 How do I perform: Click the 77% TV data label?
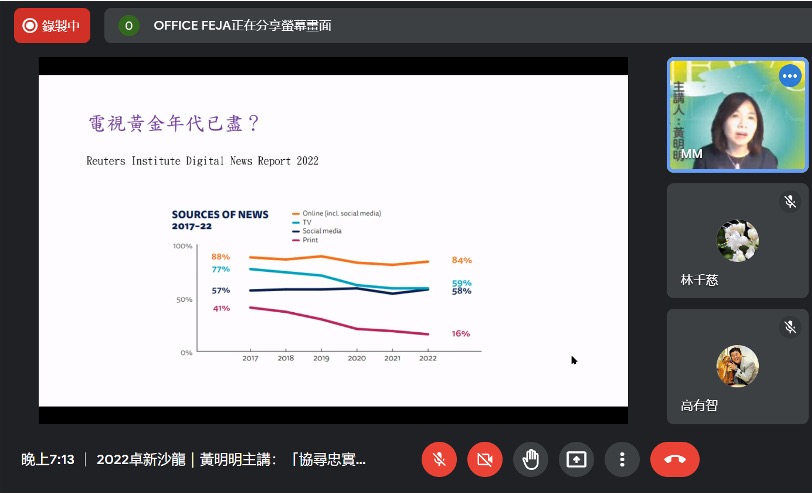[x=221, y=269]
